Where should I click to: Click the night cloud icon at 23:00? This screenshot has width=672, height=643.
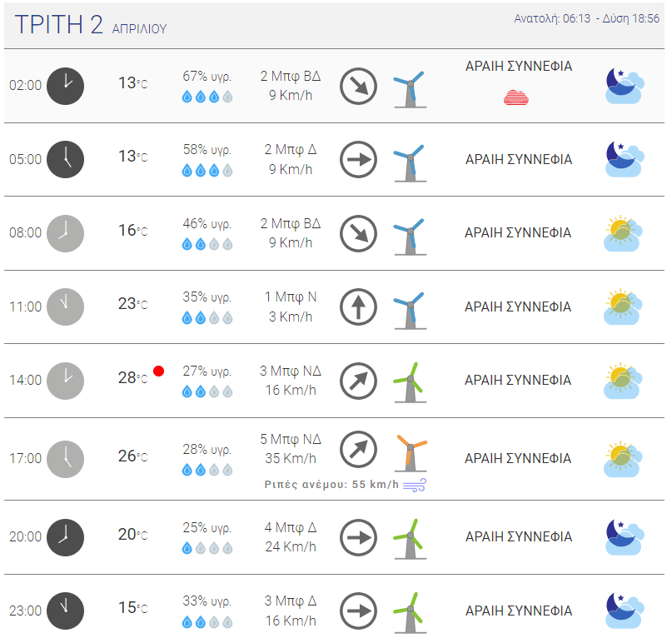(x=625, y=611)
